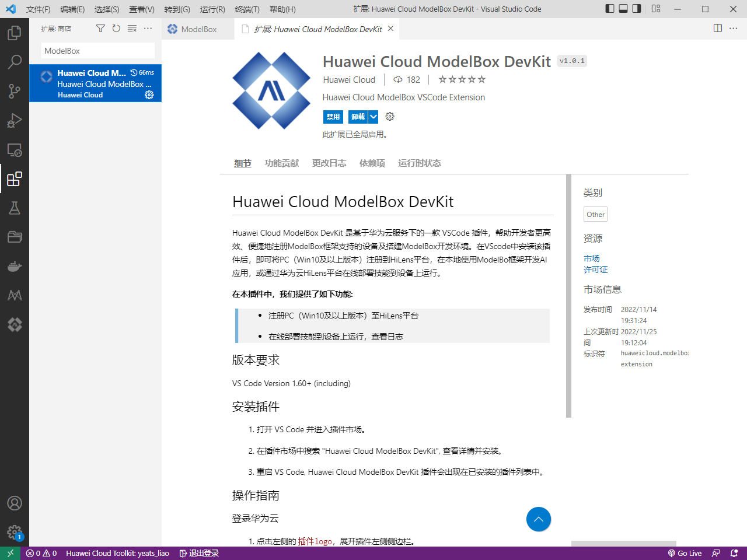This screenshot has width=747, height=560.
Task: Click Huawei Cloud Toolkit account status entry
Action: point(117,553)
